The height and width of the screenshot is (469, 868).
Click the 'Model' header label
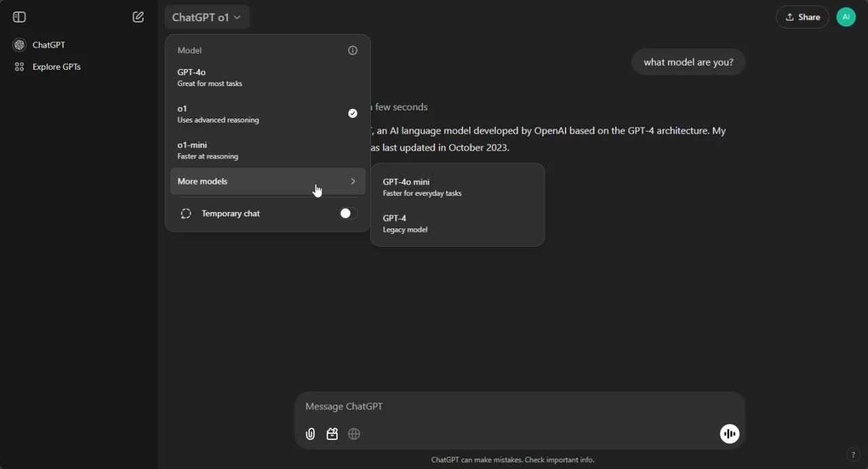pyautogui.click(x=189, y=50)
